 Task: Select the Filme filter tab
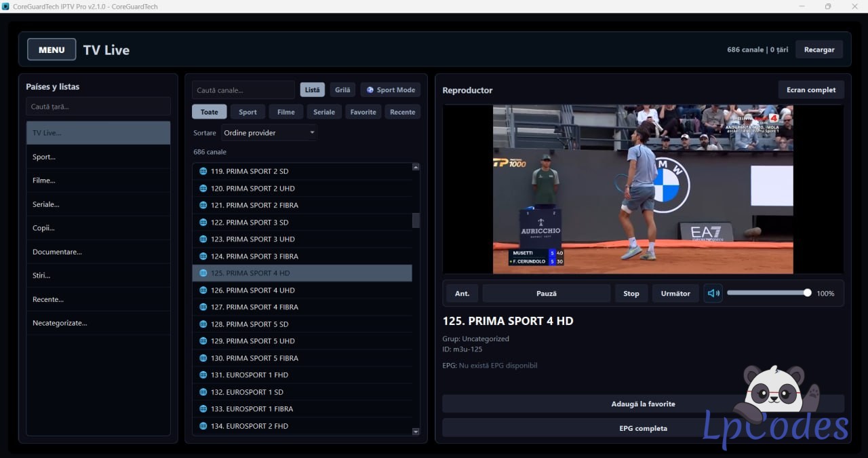point(286,112)
